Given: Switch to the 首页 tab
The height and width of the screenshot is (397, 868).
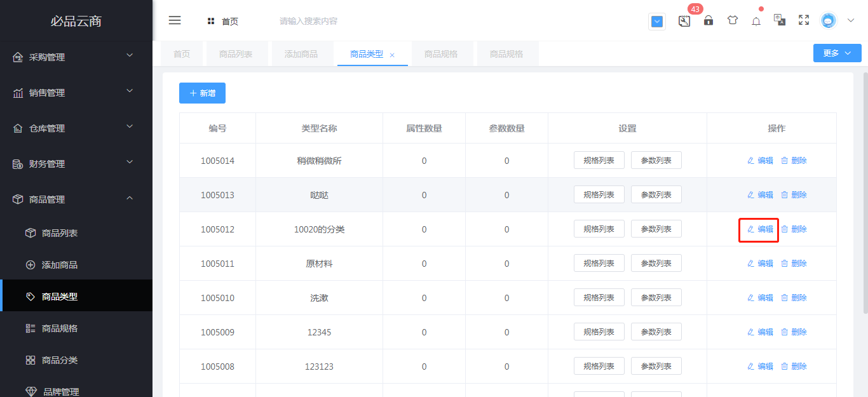Looking at the screenshot, I should click(x=182, y=54).
